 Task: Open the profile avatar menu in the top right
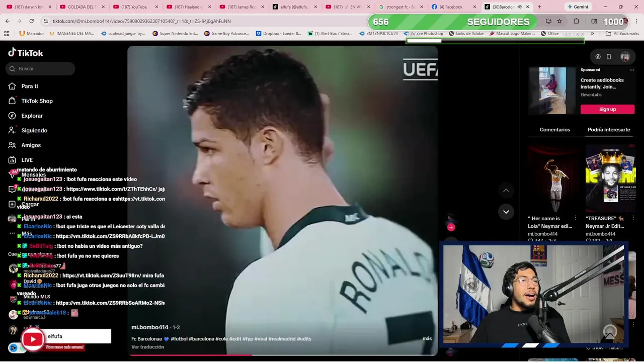(x=625, y=57)
